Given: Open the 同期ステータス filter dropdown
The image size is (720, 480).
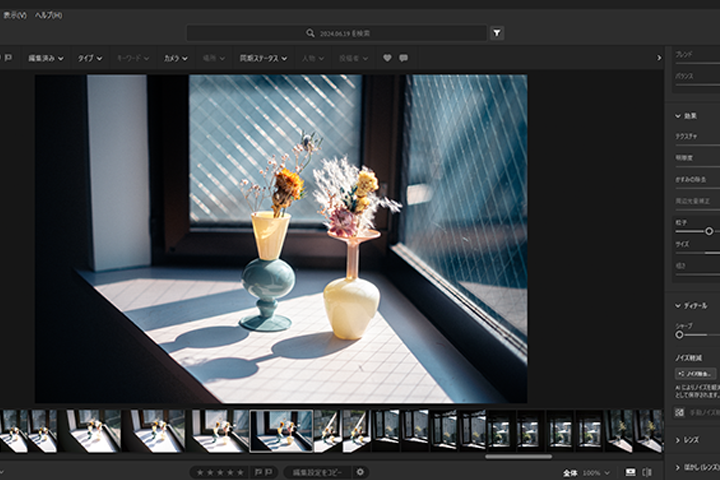Looking at the screenshot, I should click(x=263, y=58).
